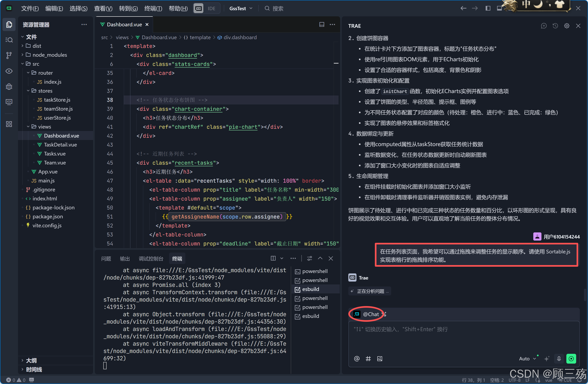Open TaskDetail.vue in file tree
588x384 pixels.
click(60, 145)
